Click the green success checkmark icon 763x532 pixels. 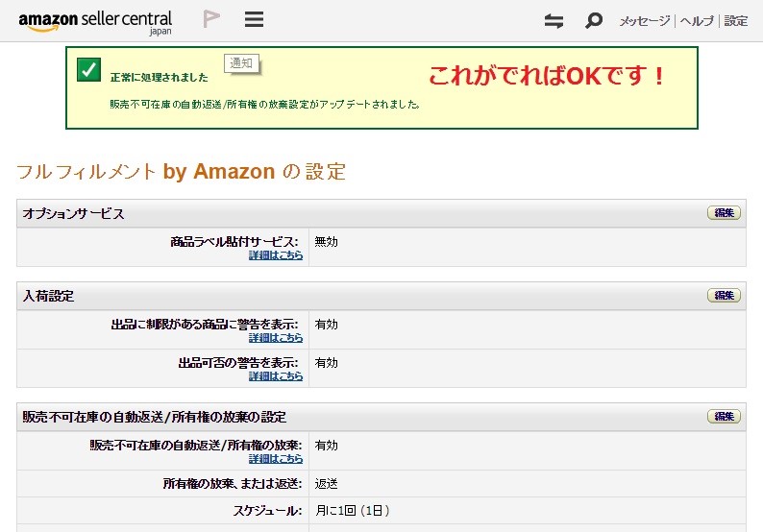click(x=89, y=69)
